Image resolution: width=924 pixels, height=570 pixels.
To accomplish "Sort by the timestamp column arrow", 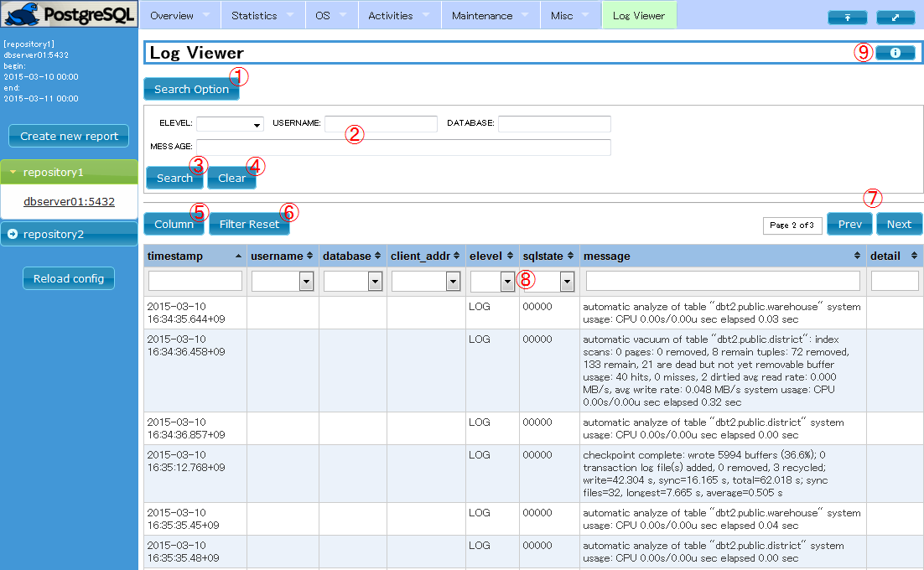I will (239, 256).
